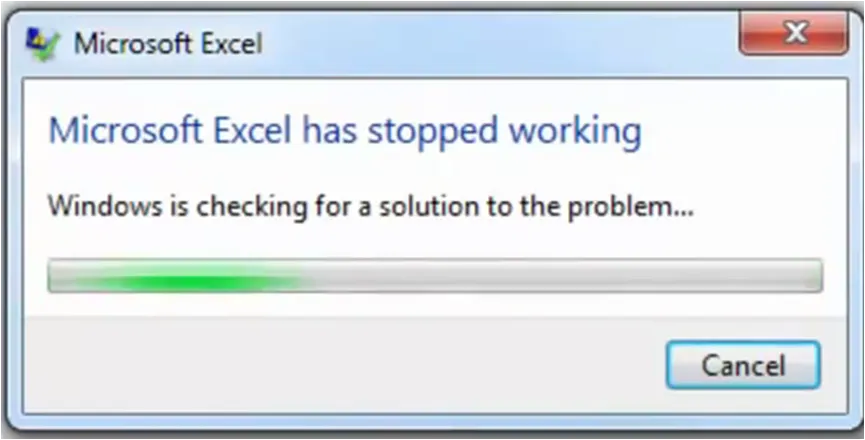Image resolution: width=865 pixels, height=440 pixels.
Task: Close the dialog with the red X
Action: (x=793, y=33)
